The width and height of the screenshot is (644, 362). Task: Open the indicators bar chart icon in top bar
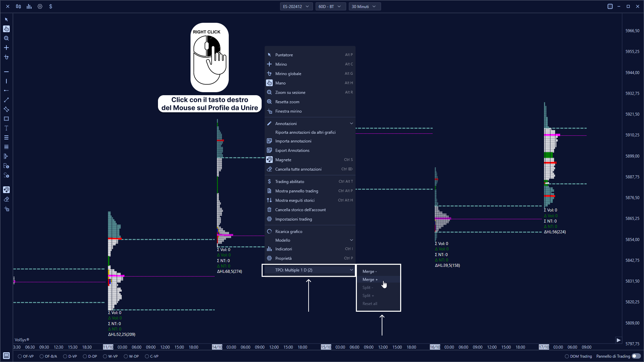tap(29, 6)
